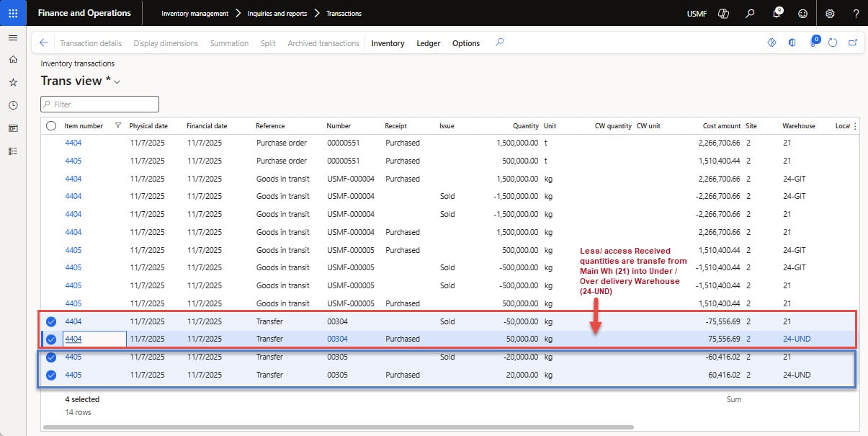The image size is (868, 436).
Task: Deselect the first Transfer 00304 row checkmark
Action: 51,321
